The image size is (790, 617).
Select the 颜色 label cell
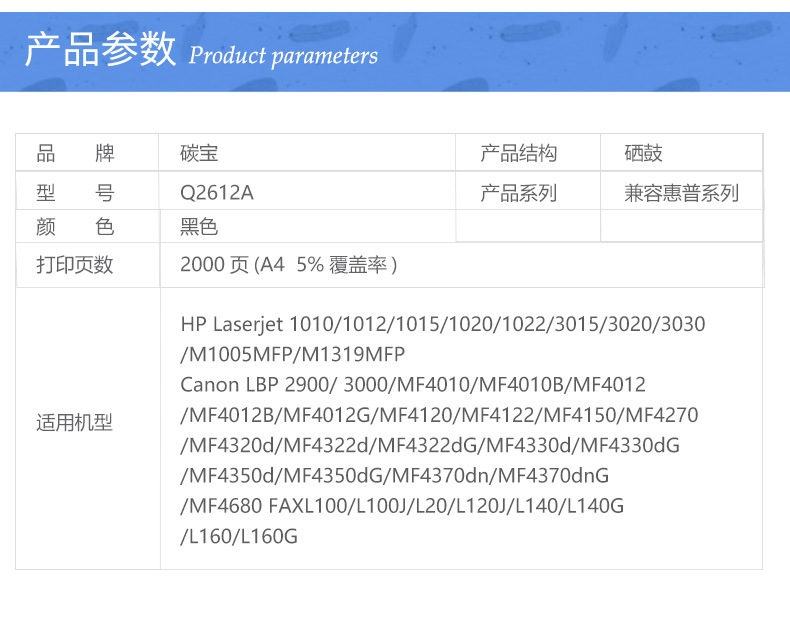coord(87,226)
